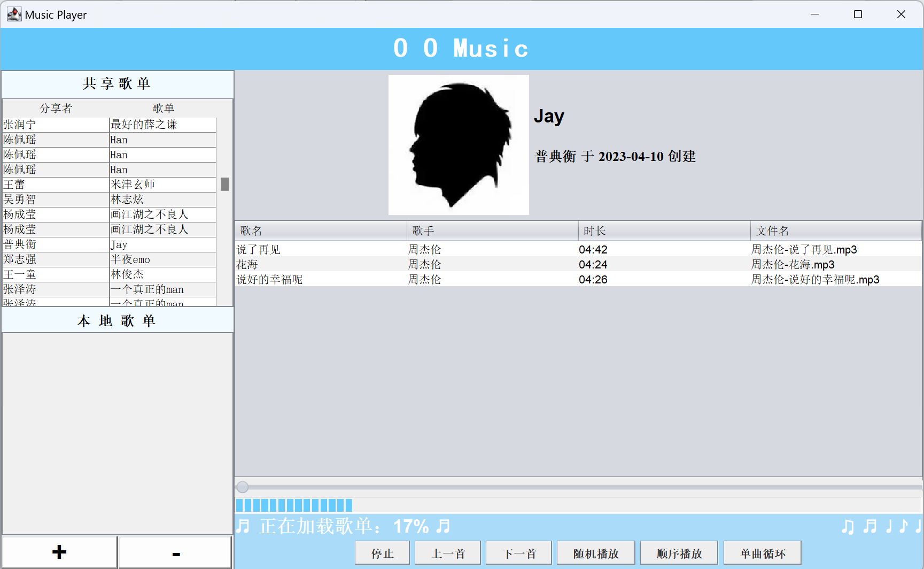Switch to 顺序播放 sequential mode
Screen dimensions: 924x569
(x=679, y=553)
